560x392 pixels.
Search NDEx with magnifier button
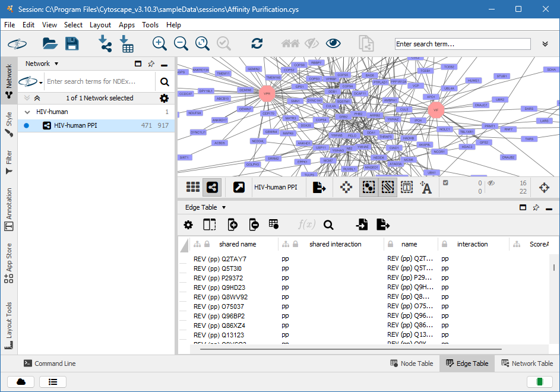[x=164, y=82]
